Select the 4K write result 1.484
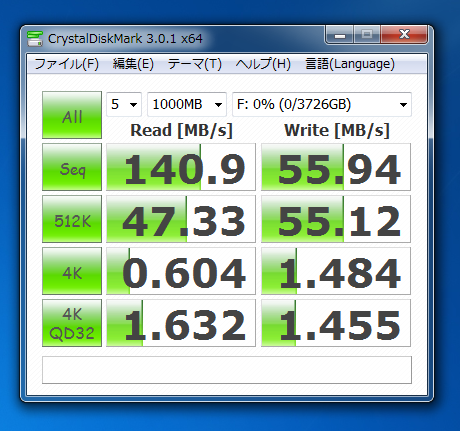The height and width of the screenshot is (431, 460). [336, 271]
